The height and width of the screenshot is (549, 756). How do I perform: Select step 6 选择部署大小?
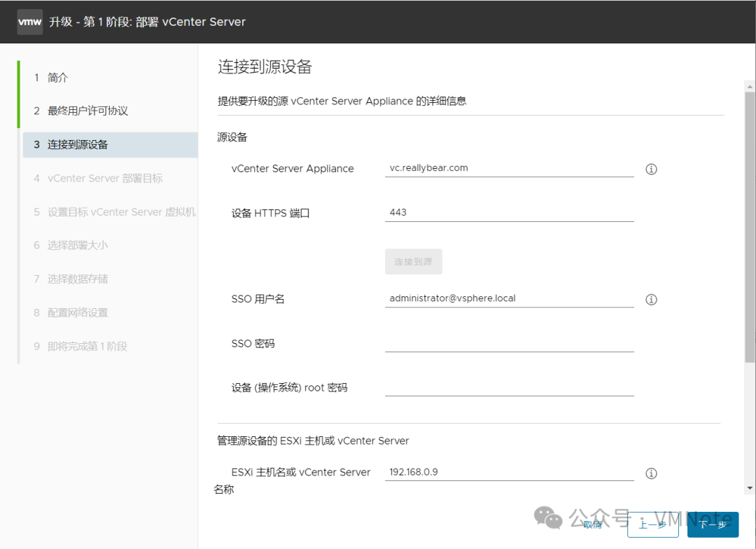(x=110, y=246)
